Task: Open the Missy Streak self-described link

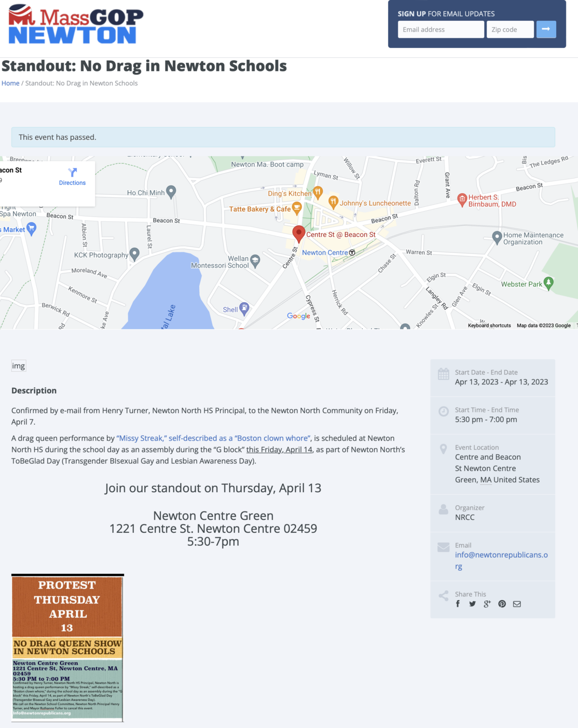Action: point(213,438)
